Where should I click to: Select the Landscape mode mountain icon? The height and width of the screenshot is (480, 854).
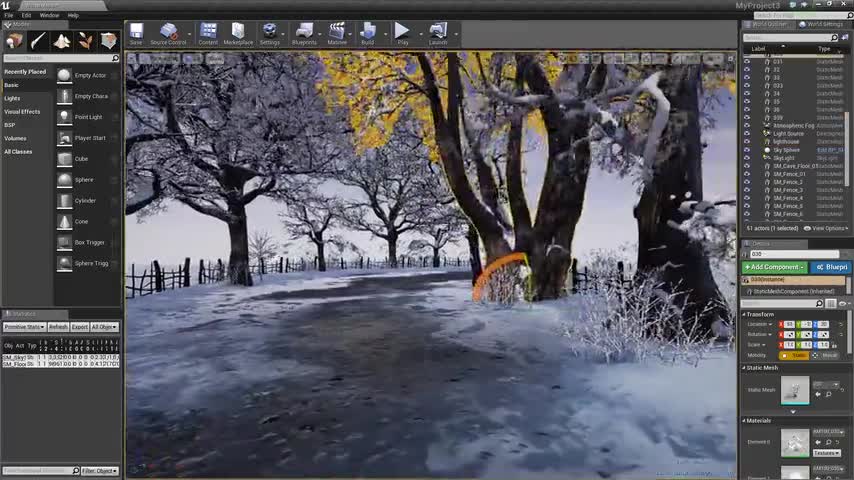click(x=62, y=41)
